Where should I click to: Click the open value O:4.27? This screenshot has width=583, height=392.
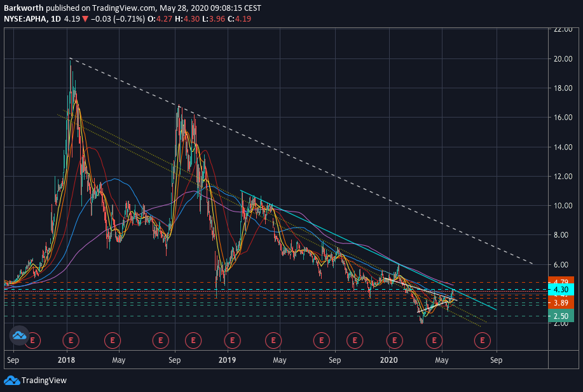pyautogui.click(x=160, y=18)
